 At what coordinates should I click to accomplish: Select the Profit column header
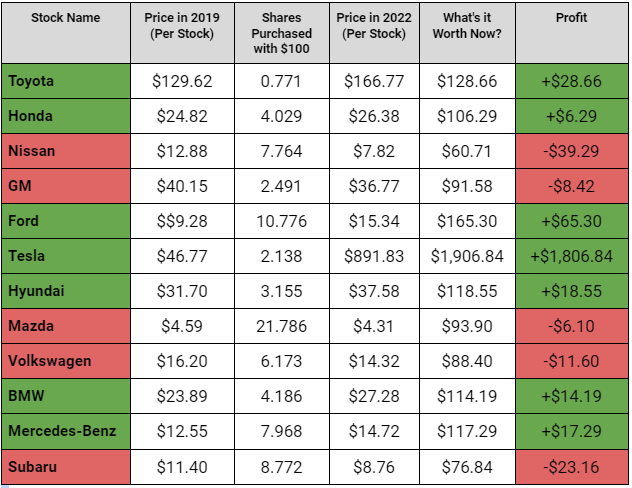[x=571, y=33]
